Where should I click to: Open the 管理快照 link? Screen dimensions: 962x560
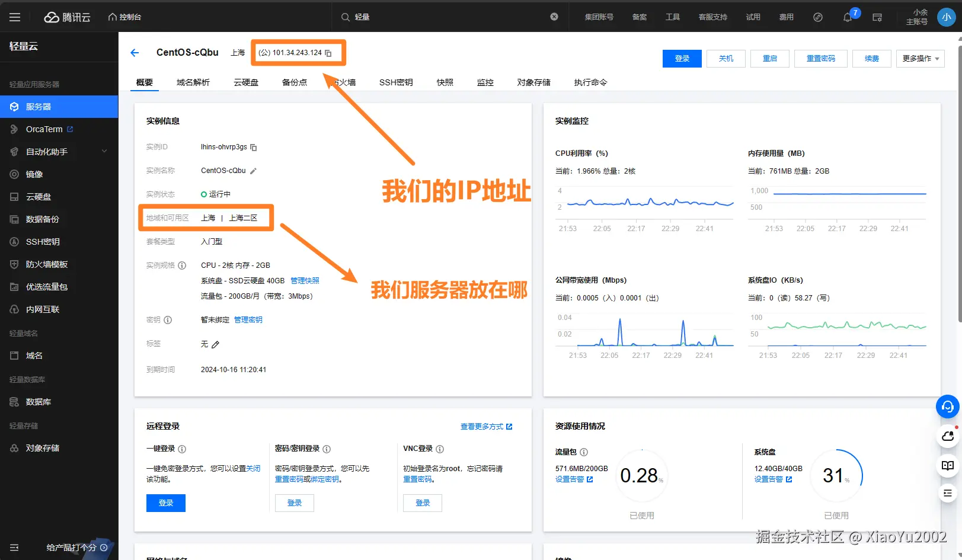[305, 280]
